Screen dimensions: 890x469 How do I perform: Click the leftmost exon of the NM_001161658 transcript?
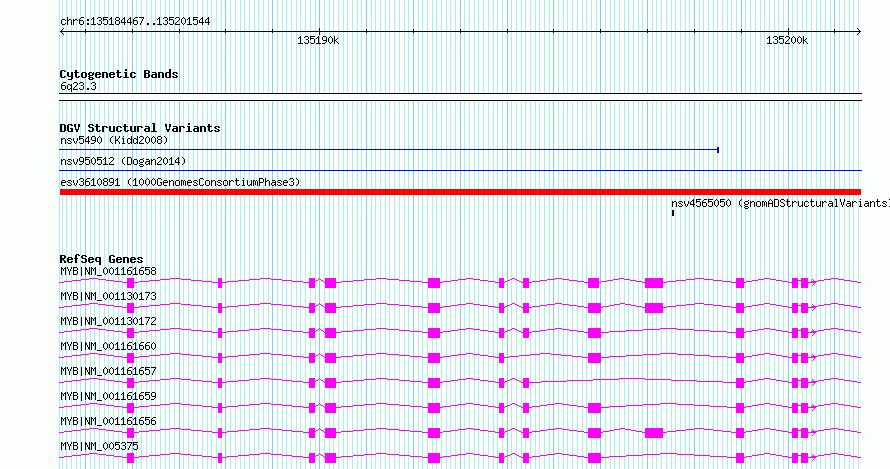(131, 283)
